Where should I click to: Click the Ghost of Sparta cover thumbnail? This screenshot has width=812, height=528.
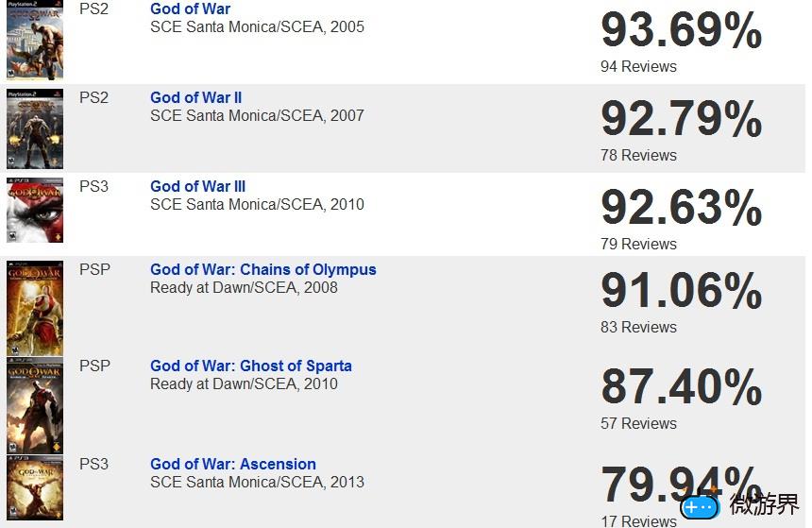click(35, 406)
